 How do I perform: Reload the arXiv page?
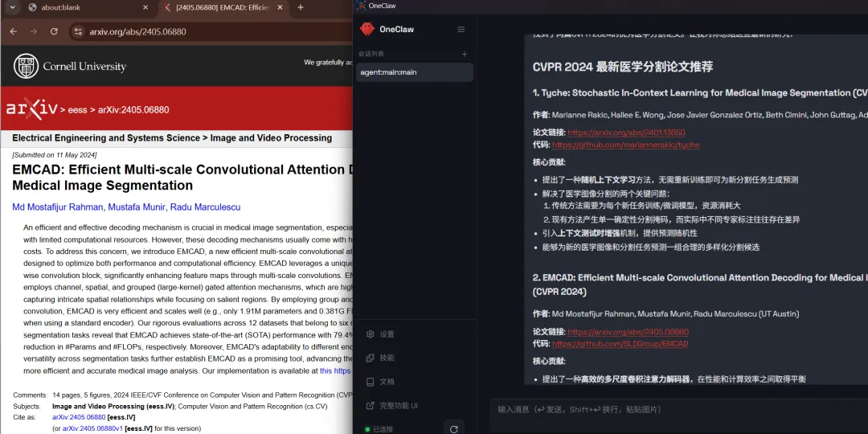pyautogui.click(x=54, y=31)
